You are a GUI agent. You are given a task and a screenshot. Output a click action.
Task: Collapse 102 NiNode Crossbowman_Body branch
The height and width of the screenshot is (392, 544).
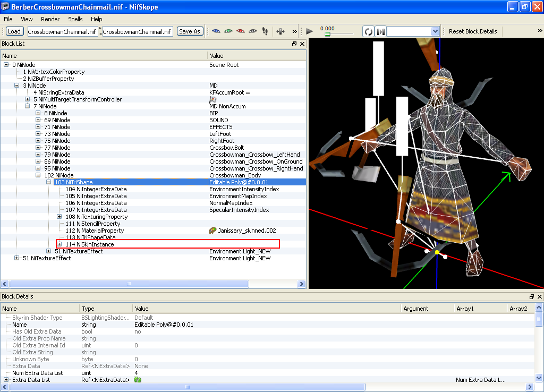tap(38, 175)
